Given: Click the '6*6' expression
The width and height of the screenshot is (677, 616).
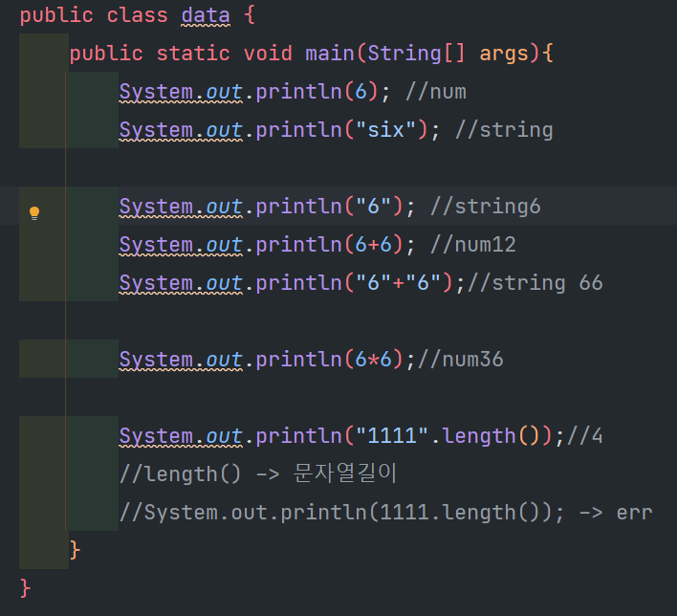Looking at the screenshot, I should pyautogui.click(x=374, y=360).
